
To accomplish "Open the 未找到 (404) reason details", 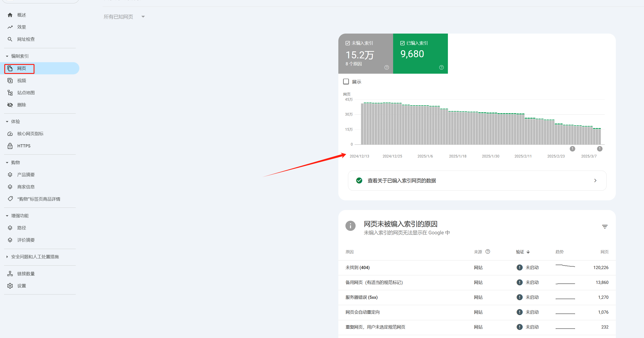I will 358,267.
